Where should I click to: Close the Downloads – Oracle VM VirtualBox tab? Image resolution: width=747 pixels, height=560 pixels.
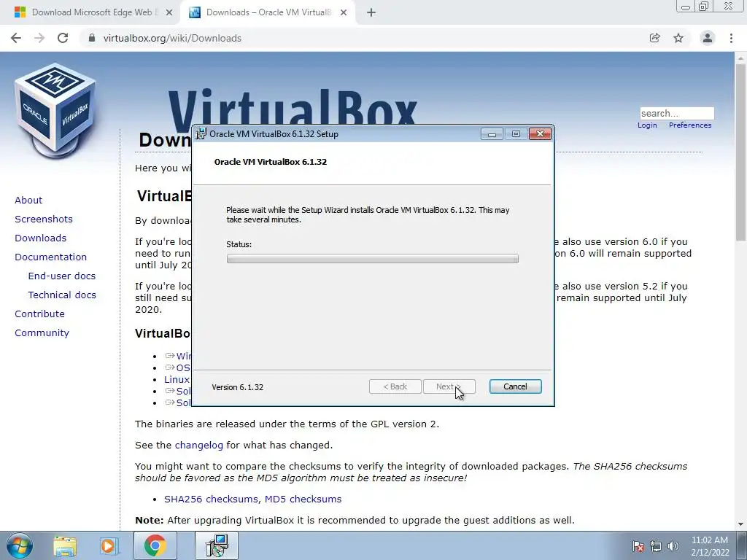tap(344, 12)
